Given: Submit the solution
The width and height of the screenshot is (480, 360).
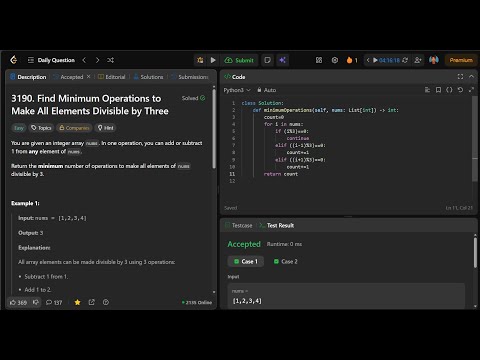Looking at the screenshot, I should point(239,60).
